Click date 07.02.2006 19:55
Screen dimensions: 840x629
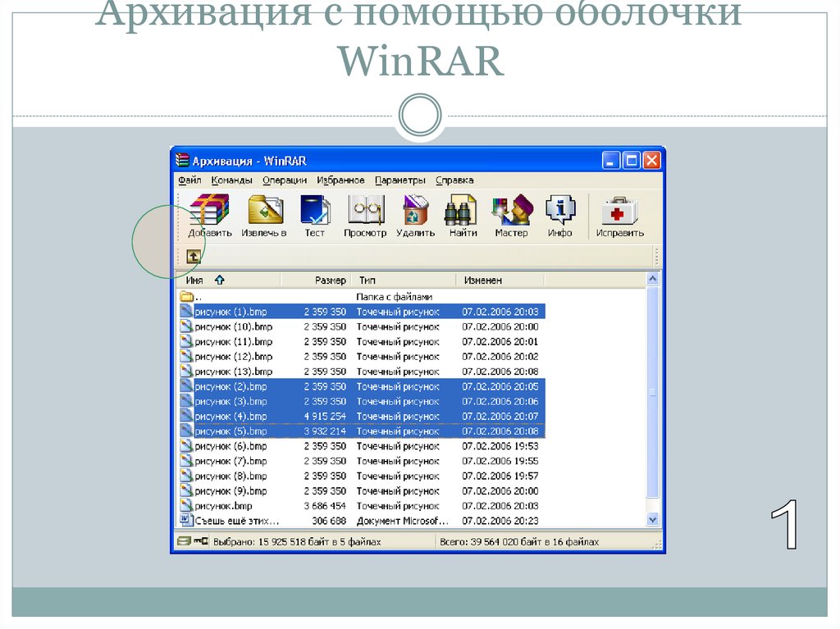pyautogui.click(x=500, y=461)
